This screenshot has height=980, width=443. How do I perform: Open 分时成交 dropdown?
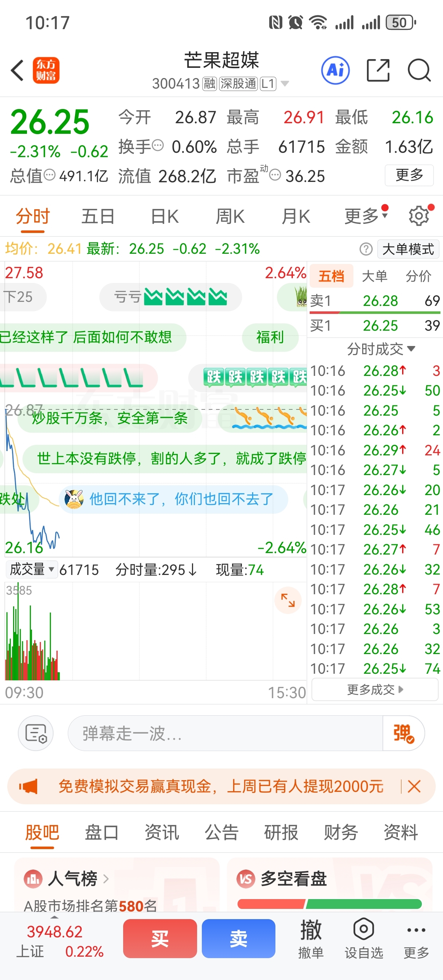pos(381,349)
